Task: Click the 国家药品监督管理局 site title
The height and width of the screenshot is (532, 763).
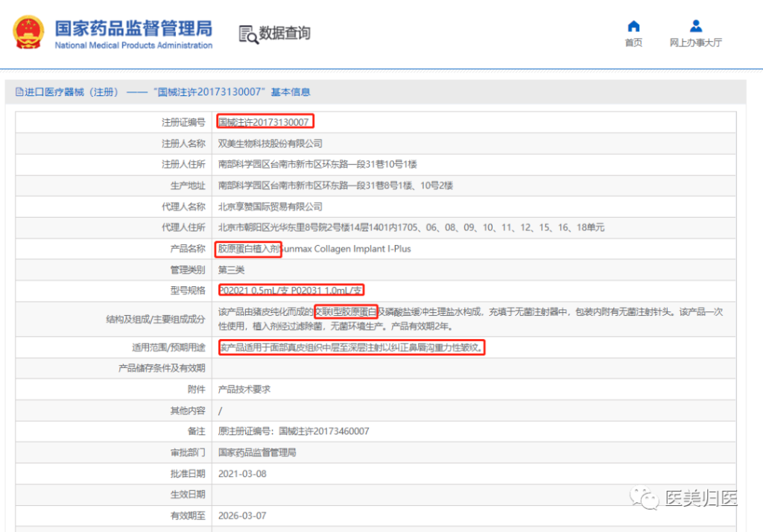Action: [x=133, y=28]
